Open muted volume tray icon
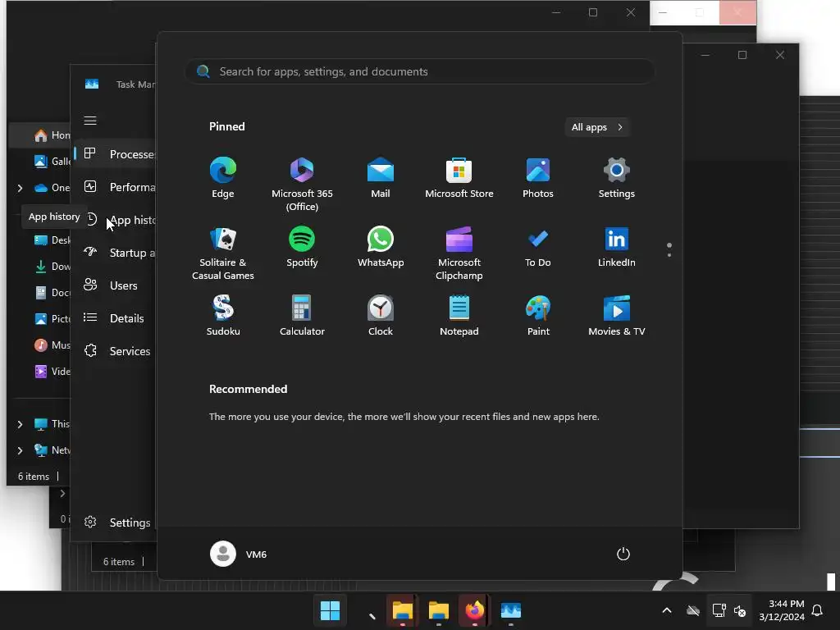The width and height of the screenshot is (840, 630). (x=740, y=610)
